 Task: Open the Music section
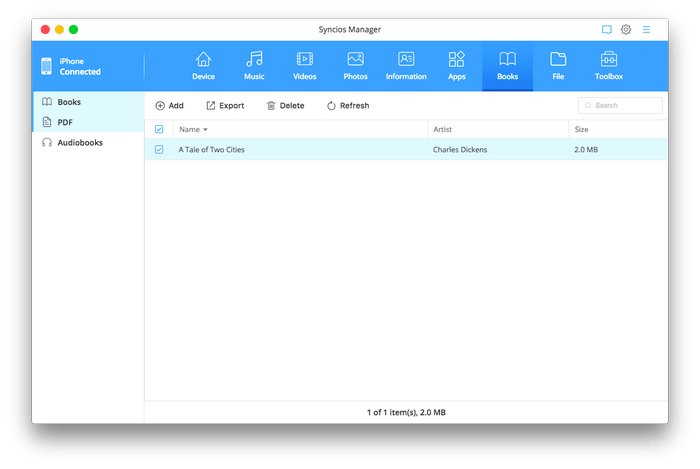coord(254,66)
